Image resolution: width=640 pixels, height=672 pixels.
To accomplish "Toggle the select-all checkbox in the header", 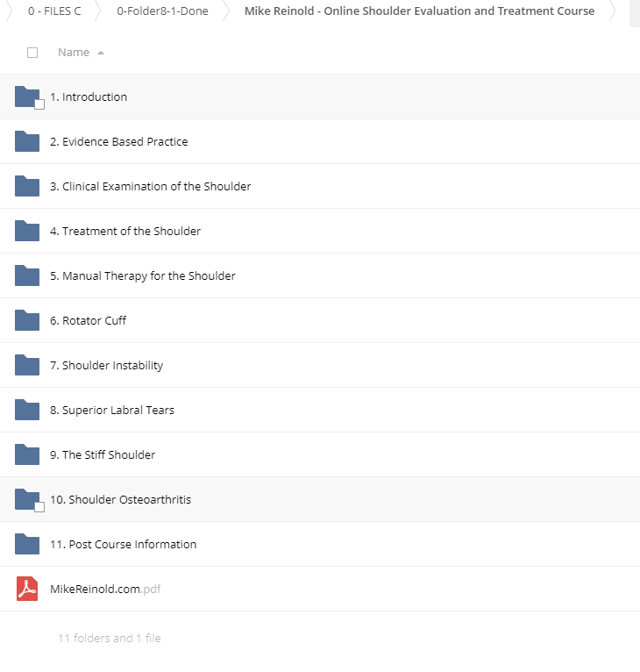I will 32,53.
